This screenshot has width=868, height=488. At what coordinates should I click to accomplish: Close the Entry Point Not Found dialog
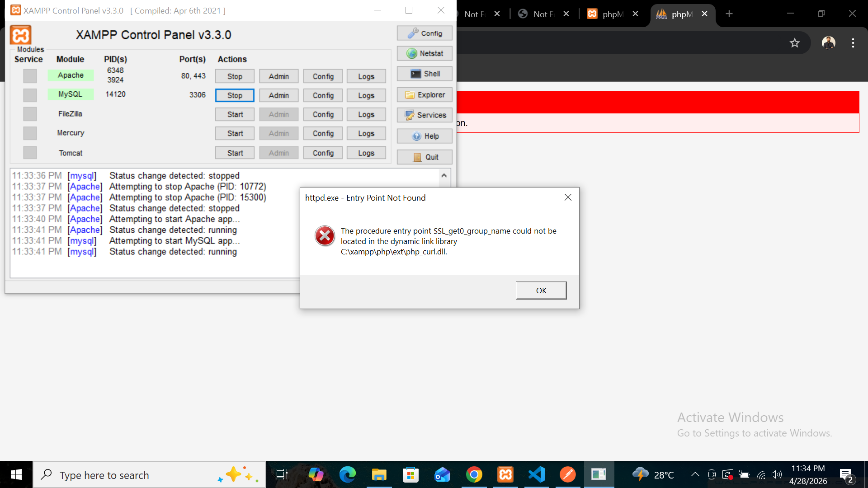[x=568, y=197]
